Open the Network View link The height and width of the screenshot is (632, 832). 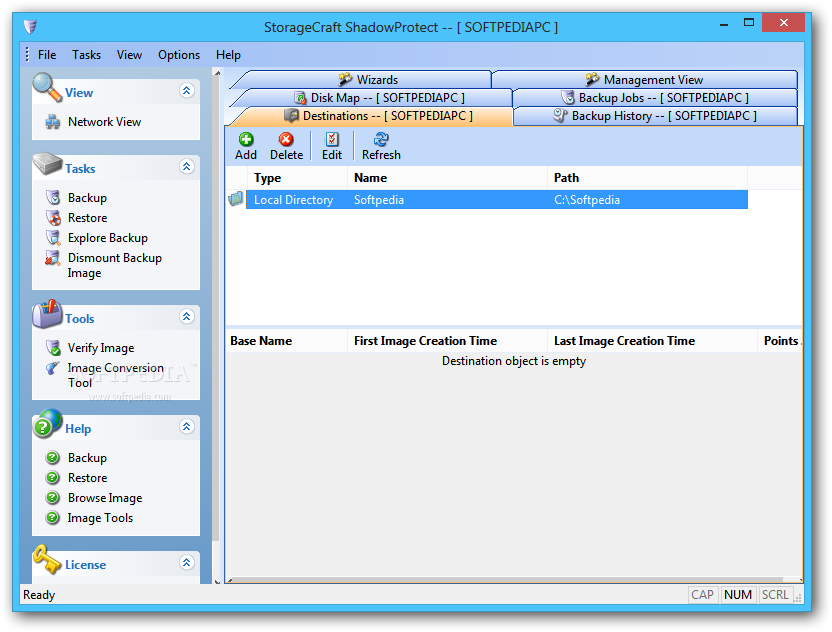pyautogui.click(x=105, y=122)
